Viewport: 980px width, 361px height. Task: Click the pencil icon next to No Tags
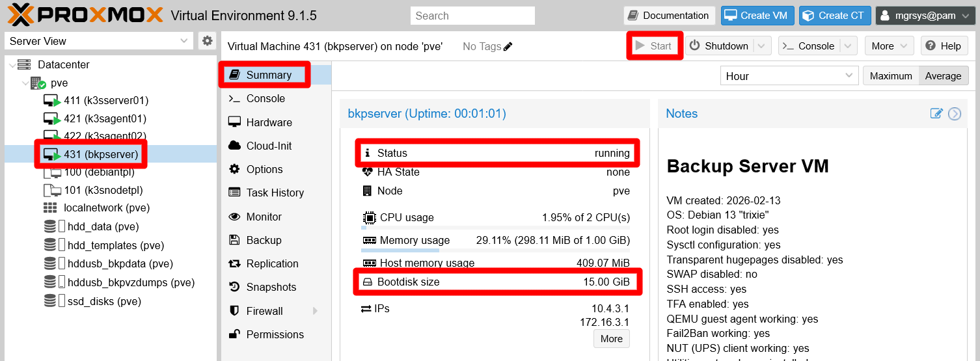pyautogui.click(x=508, y=46)
